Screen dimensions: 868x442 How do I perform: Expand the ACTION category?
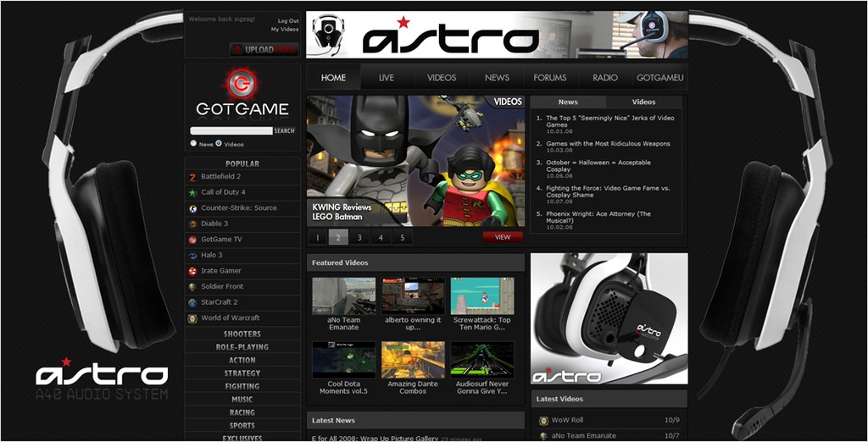point(242,360)
